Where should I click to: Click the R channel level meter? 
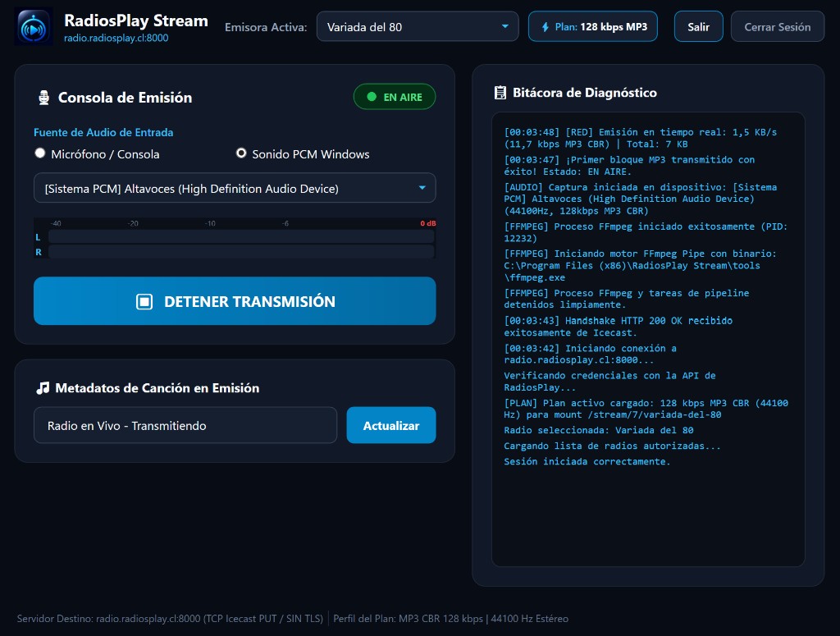point(241,252)
